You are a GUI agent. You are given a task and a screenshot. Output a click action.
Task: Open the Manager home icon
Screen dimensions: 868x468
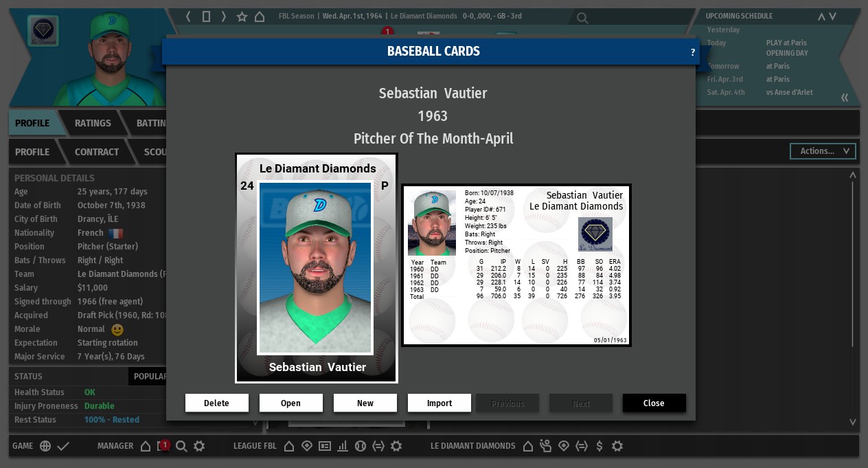point(146,446)
